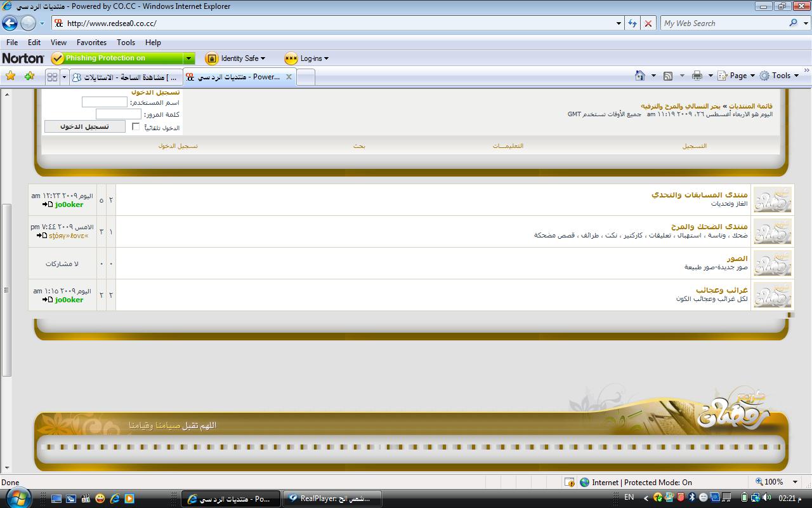Open the Norton Identity Safe dropdown
This screenshot has height=508, width=812.
coord(236,58)
